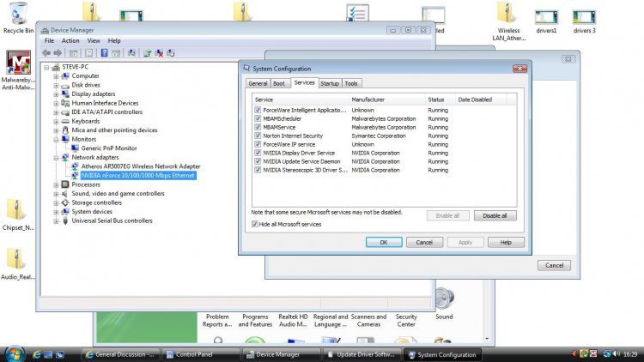Open Problem Reports in Control Panel

point(217,320)
